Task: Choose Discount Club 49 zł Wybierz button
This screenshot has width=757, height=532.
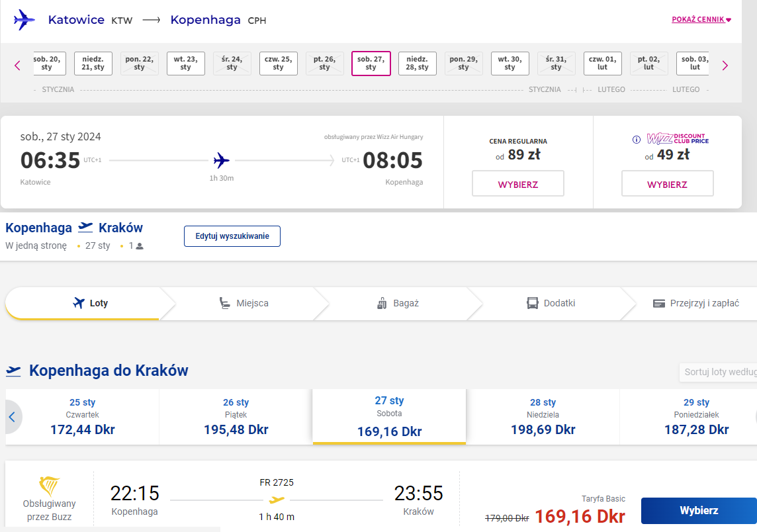Action: [x=667, y=183]
